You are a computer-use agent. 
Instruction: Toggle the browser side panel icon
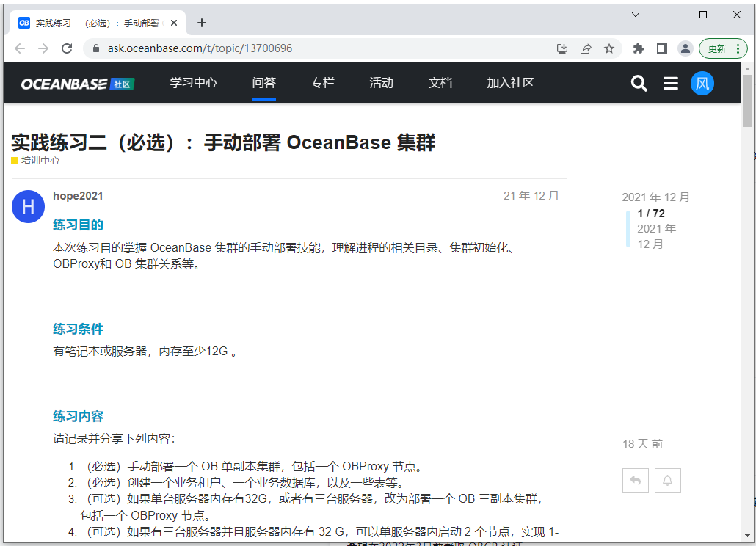pyautogui.click(x=662, y=48)
